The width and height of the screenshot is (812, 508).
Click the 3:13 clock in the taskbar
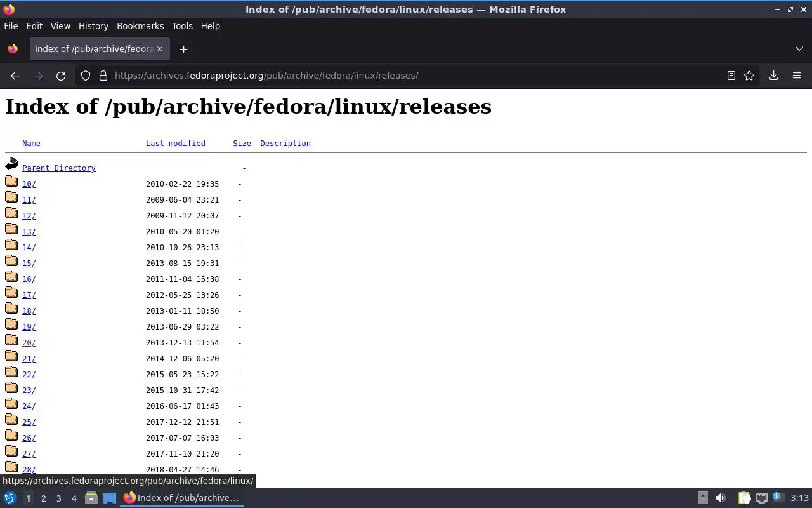click(x=799, y=498)
